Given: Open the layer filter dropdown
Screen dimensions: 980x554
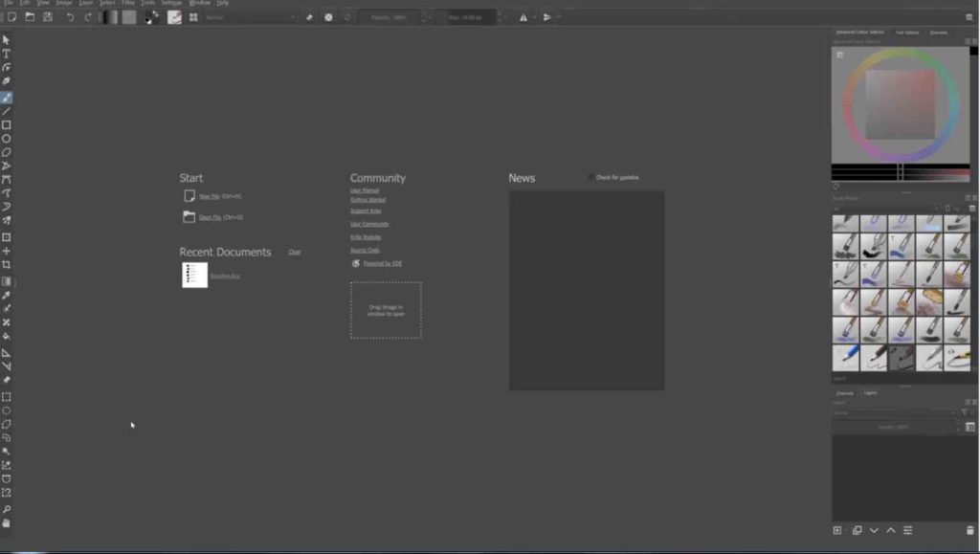Looking at the screenshot, I should pyautogui.click(x=965, y=412).
